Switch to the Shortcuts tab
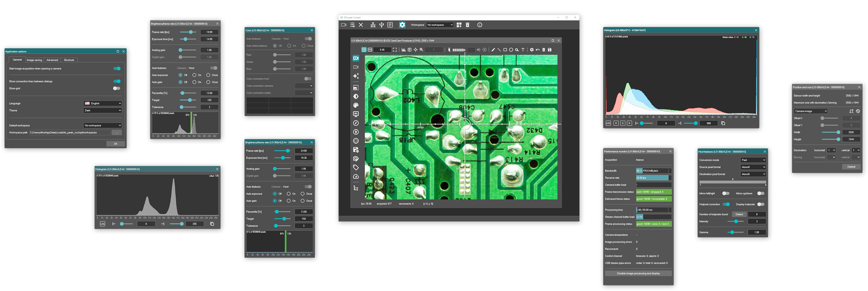 click(69, 60)
